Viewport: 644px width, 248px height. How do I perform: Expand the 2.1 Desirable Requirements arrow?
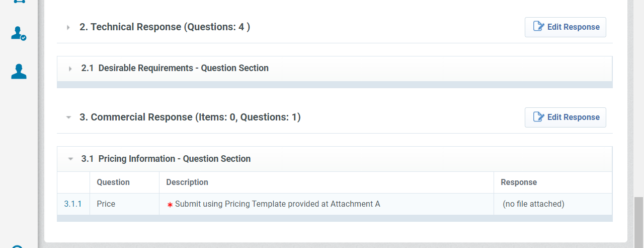click(70, 69)
